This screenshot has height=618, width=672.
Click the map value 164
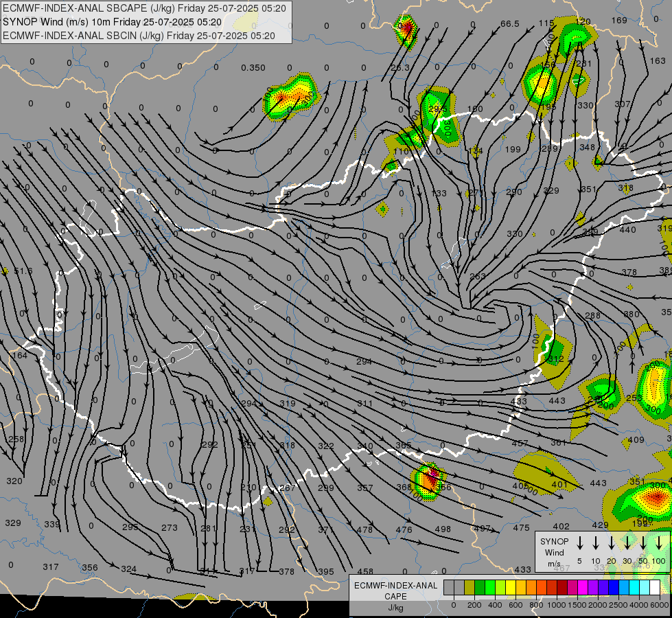pyautogui.click(x=20, y=355)
